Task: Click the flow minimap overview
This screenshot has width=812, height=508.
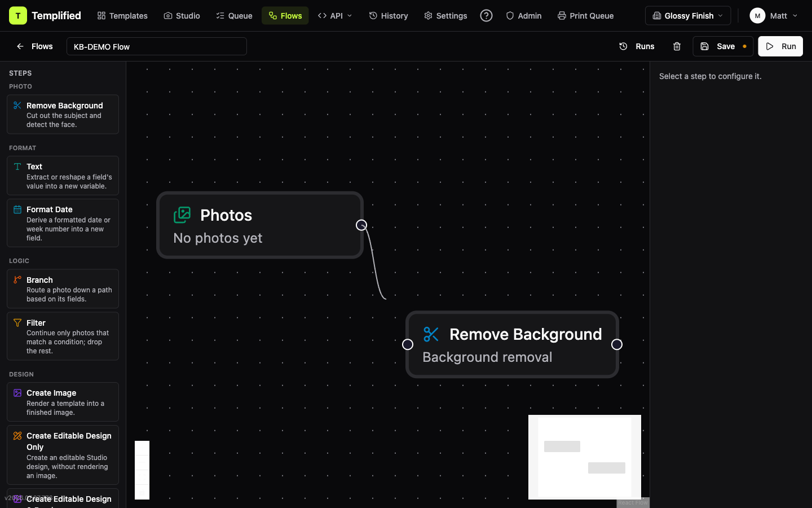Action: pyautogui.click(x=585, y=457)
